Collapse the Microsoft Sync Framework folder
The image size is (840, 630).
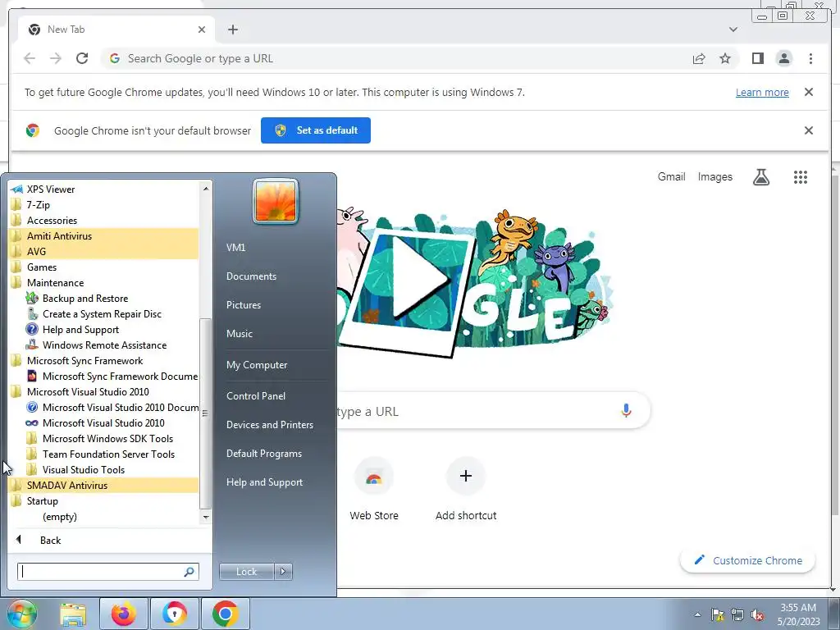[x=104, y=361]
